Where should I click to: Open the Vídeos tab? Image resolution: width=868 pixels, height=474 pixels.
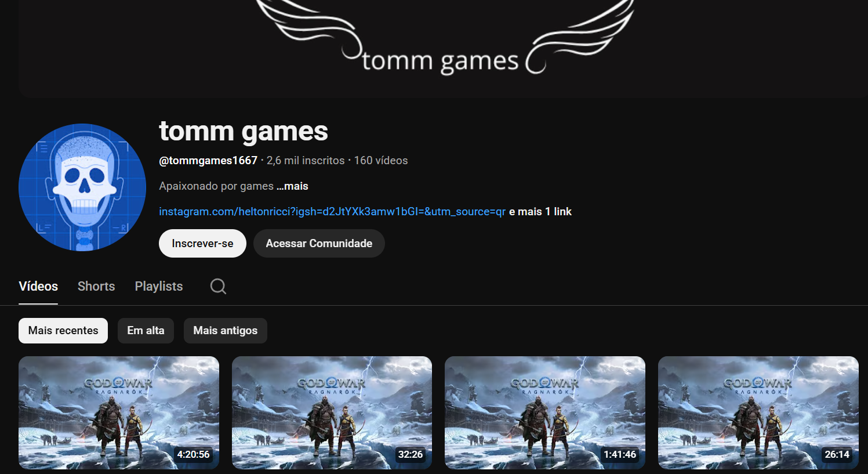coord(38,286)
